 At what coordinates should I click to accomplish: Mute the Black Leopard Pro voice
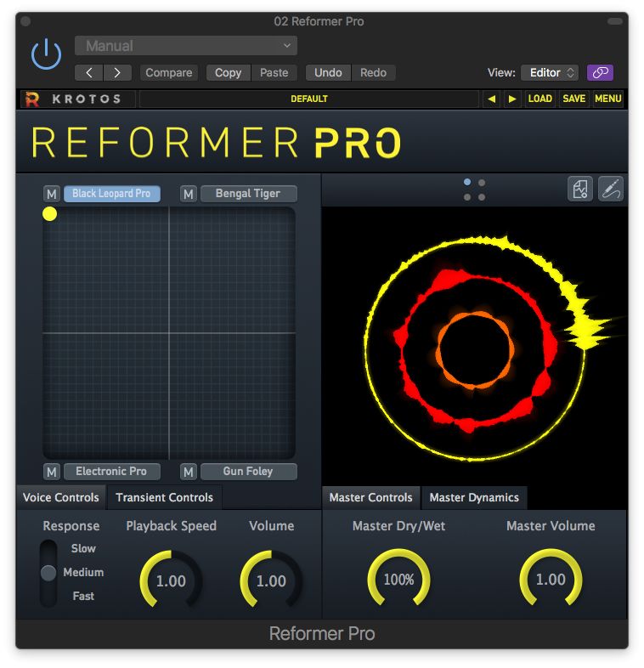(52, 195)
